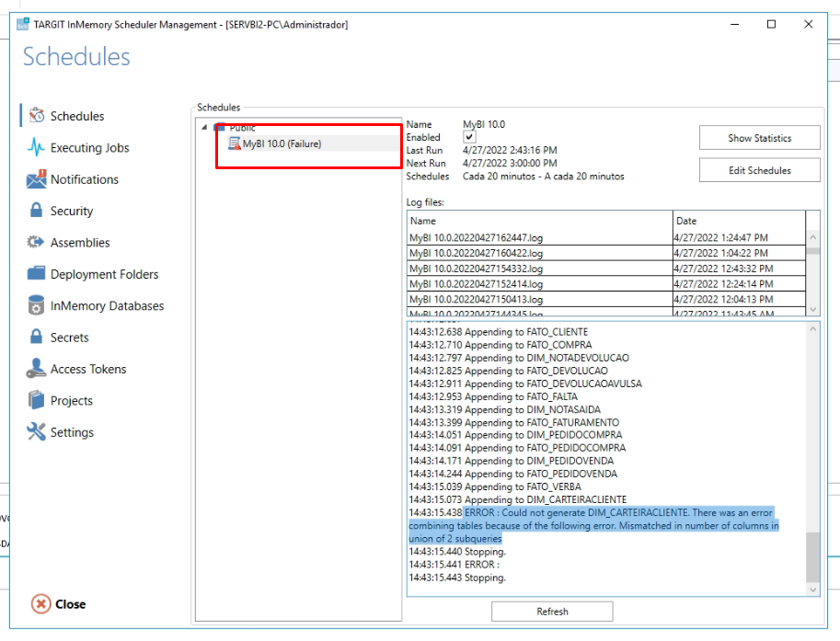
Task: Open the Access Tokens page
Action: [x=87, y=369]
